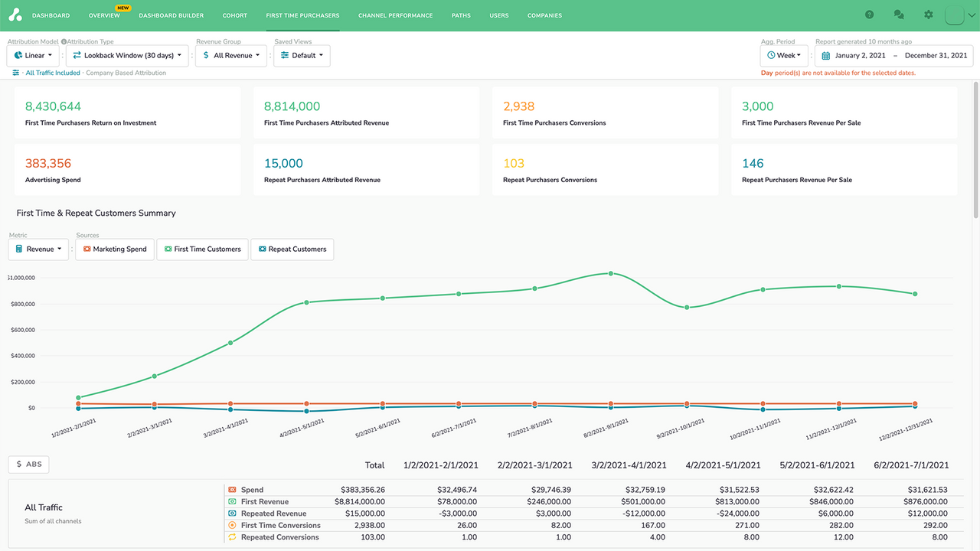
Task: Click the Total column header
Action: (374, 465)
